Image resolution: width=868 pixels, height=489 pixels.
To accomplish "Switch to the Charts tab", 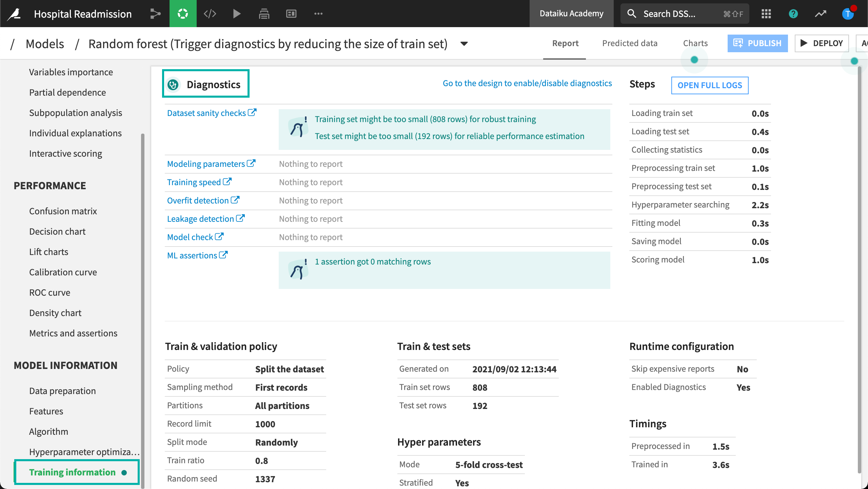I will coord(695,43).
